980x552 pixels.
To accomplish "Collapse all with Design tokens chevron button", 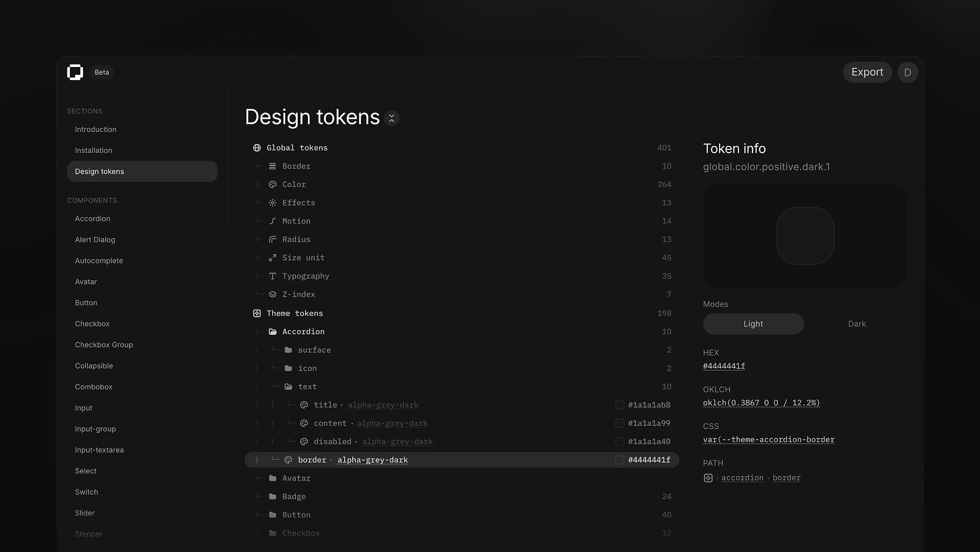I will pyautogui.click(x=391, y=118).
